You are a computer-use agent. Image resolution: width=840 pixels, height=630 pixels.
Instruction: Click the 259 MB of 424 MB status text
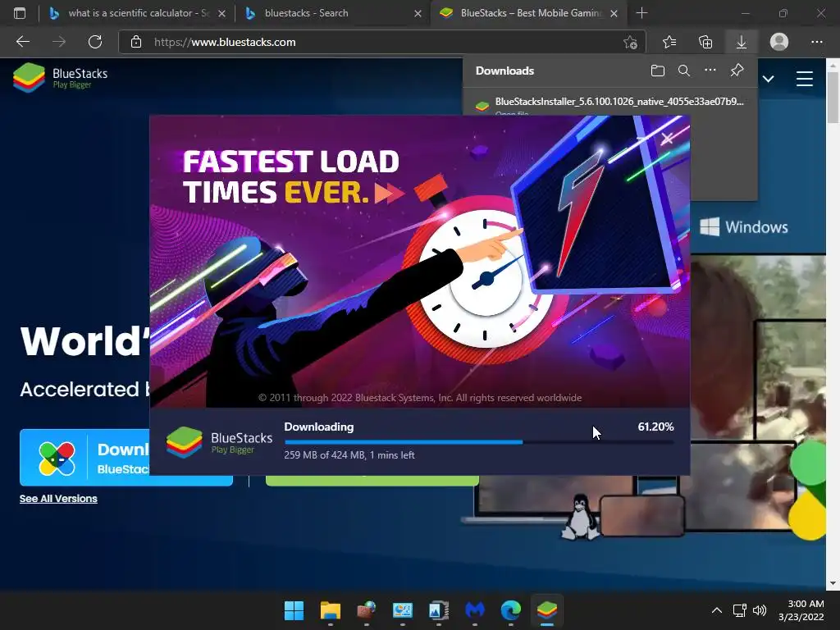349,454
